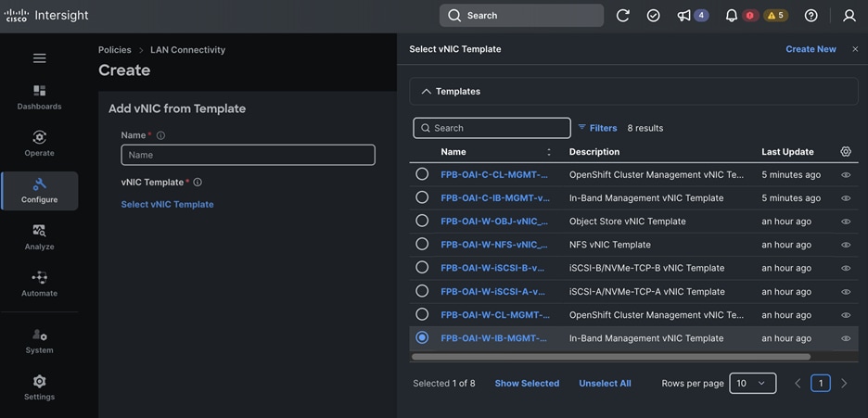Preview Object Store vNIC Template eye icon

[846, 222]
